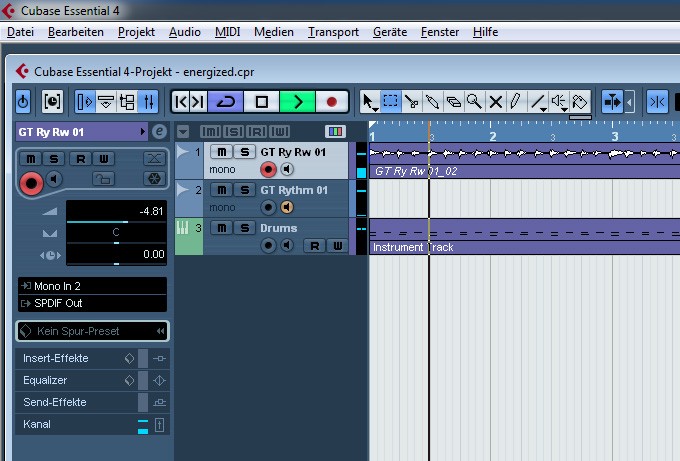Toggle the Cycle loop button
This screenshot has height=461, width=680.
coord(226,102)
